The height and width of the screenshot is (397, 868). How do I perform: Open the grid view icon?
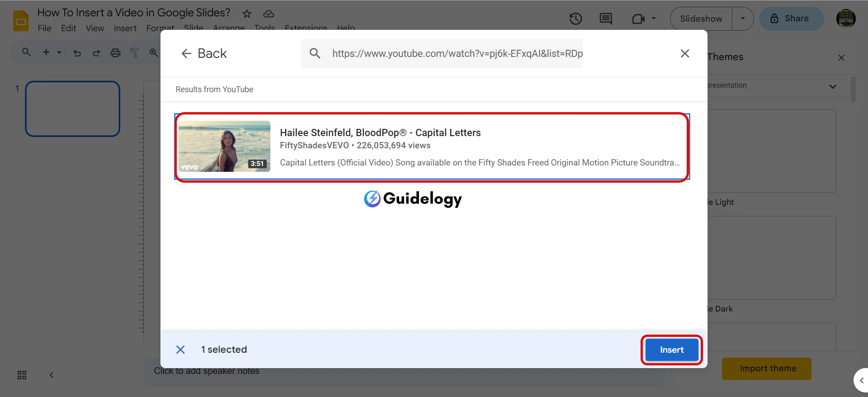22,375
